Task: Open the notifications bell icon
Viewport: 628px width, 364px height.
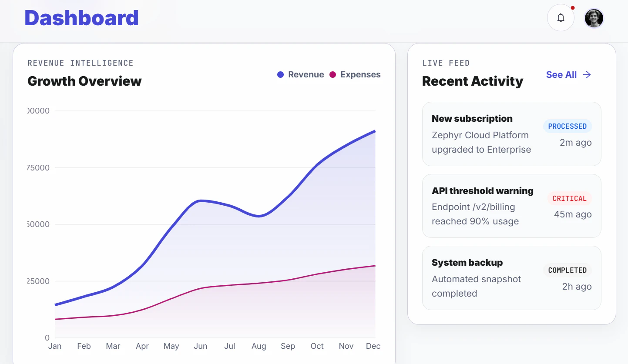Action: pyautogui.click(x=561, y=18)
